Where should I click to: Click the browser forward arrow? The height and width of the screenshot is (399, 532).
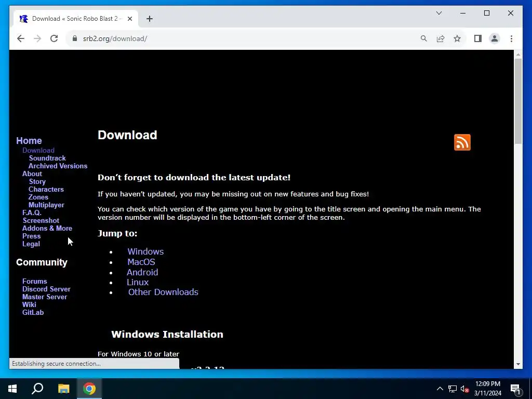(37, 38)
